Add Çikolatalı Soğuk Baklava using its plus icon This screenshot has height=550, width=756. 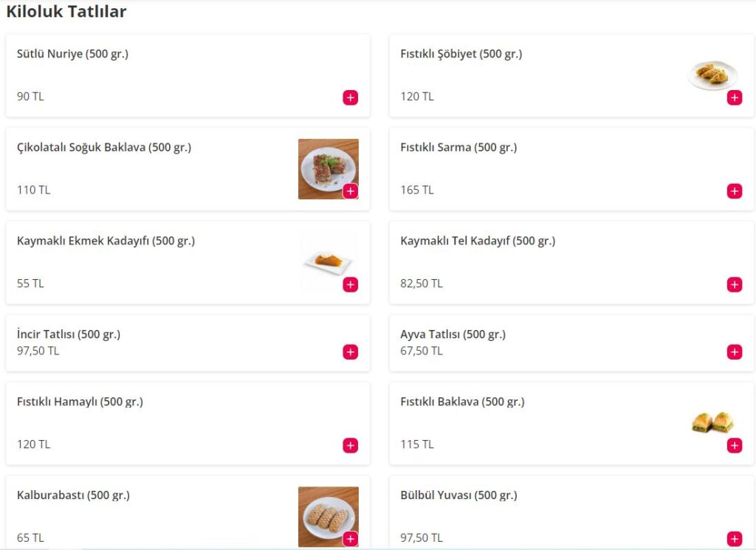click(x=350, y=191)
